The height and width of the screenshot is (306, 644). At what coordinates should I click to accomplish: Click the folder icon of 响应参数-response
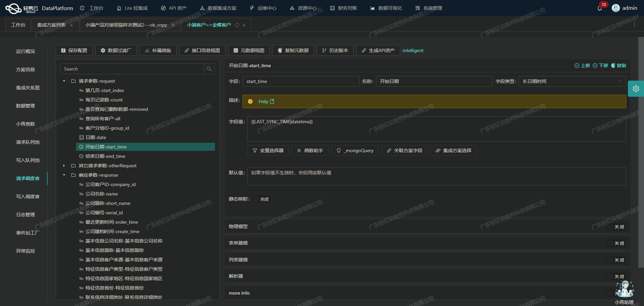click(x=73, y=175)
